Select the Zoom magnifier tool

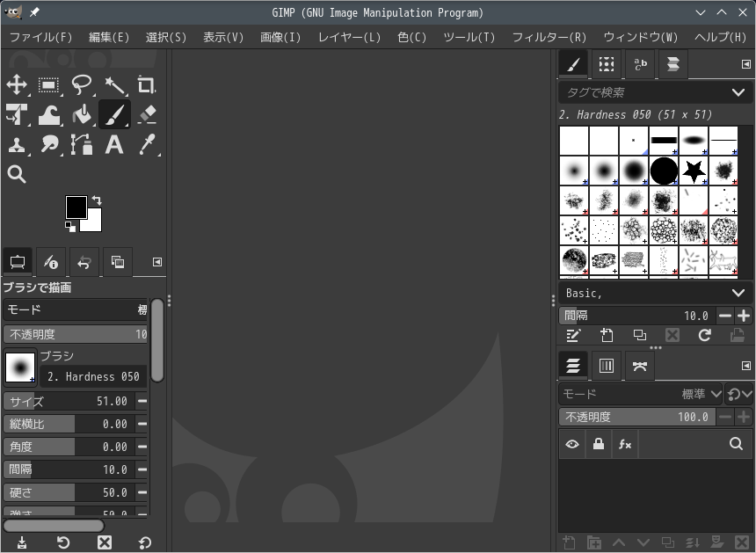(17, 174)
